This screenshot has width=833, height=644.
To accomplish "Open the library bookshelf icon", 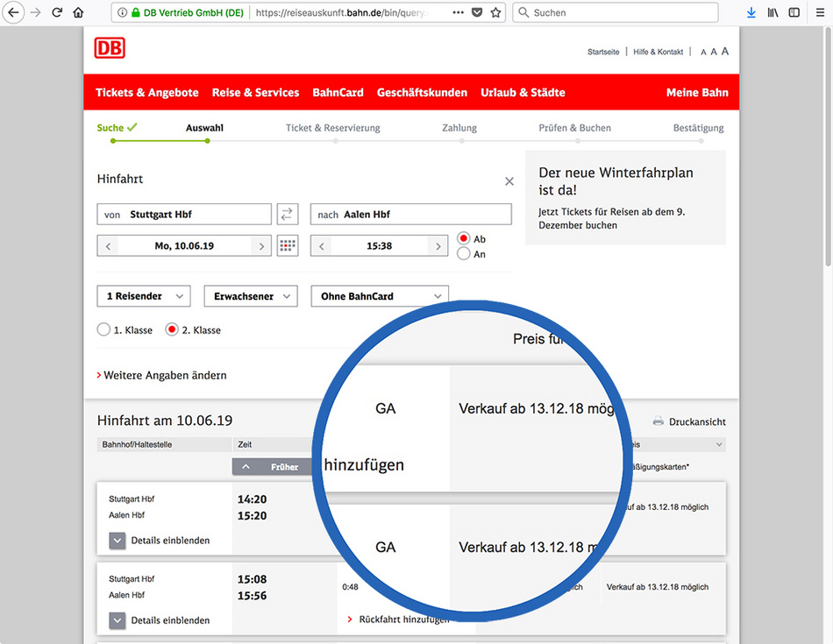I will coord(772,12).
